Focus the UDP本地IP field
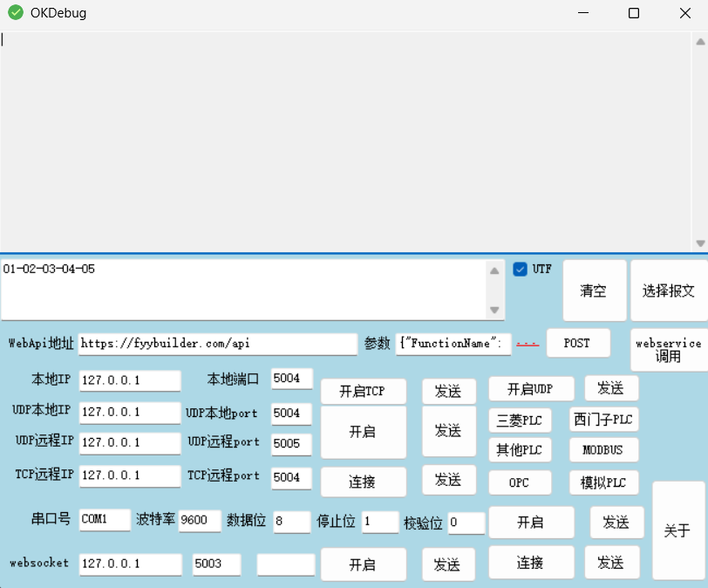Screen dimensions: 708x588 [130, 413]
